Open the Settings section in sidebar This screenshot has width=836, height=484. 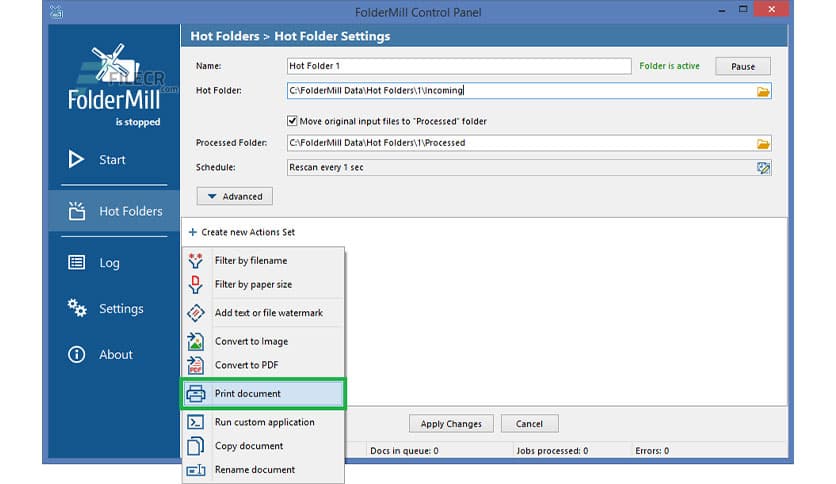121,309
